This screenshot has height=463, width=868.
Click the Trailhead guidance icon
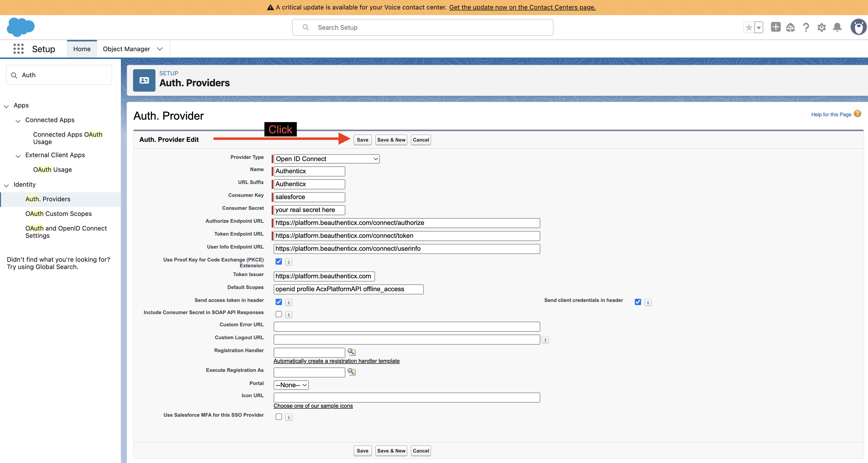click(x=791, y=27)
